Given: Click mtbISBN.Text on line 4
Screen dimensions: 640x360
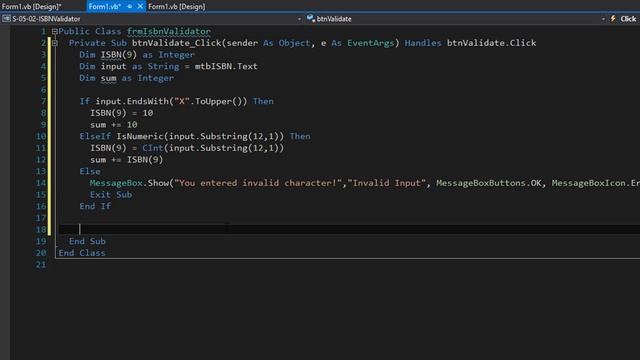Looking at the screenshot, I should coord(226,66).
